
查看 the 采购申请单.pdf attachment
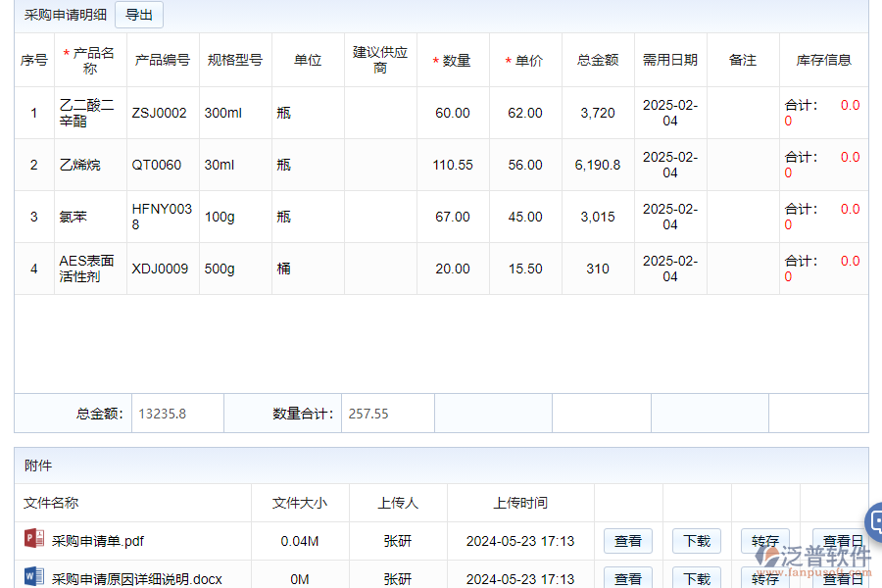coord(627,540)
